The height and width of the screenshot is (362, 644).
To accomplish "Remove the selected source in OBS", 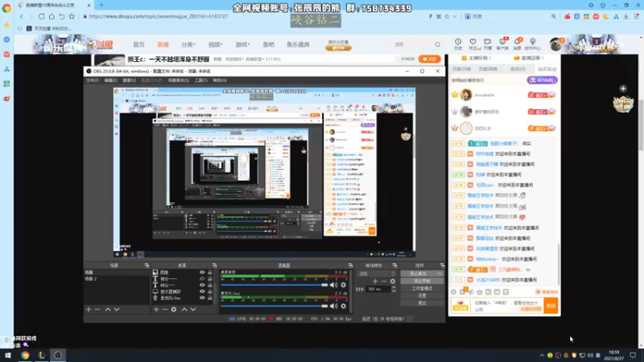I will [x=165, y=309].
